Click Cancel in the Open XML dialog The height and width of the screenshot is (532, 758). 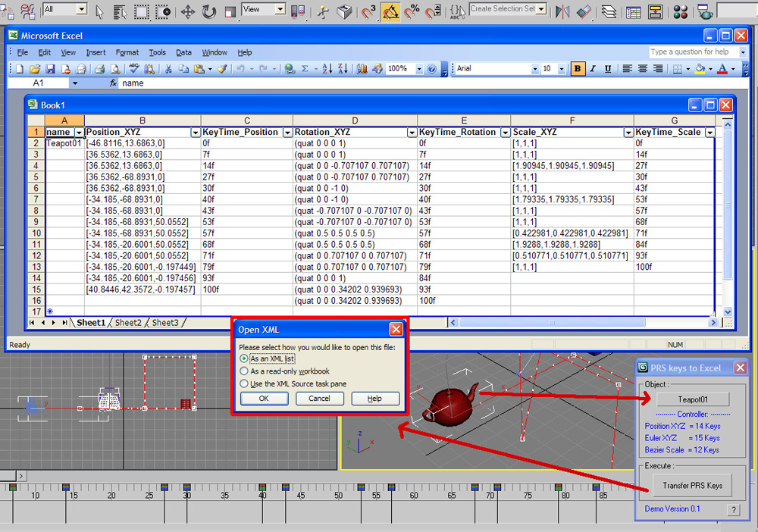click(320, 399)
